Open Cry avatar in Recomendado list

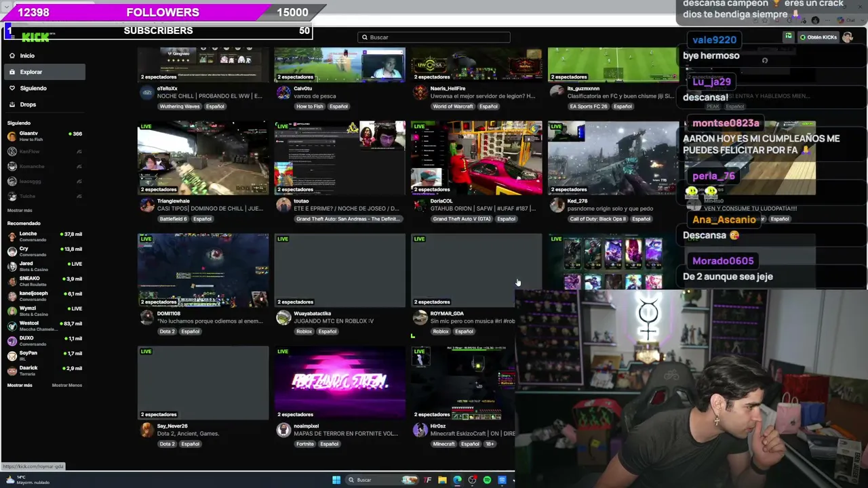click(x=12, y=251)
